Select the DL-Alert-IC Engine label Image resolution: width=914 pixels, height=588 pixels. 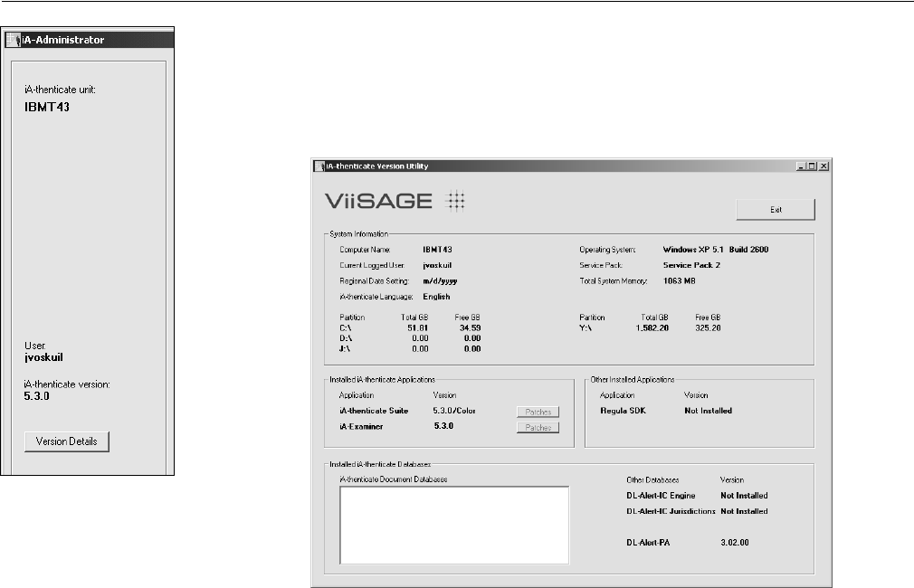(x=661, y=496)
